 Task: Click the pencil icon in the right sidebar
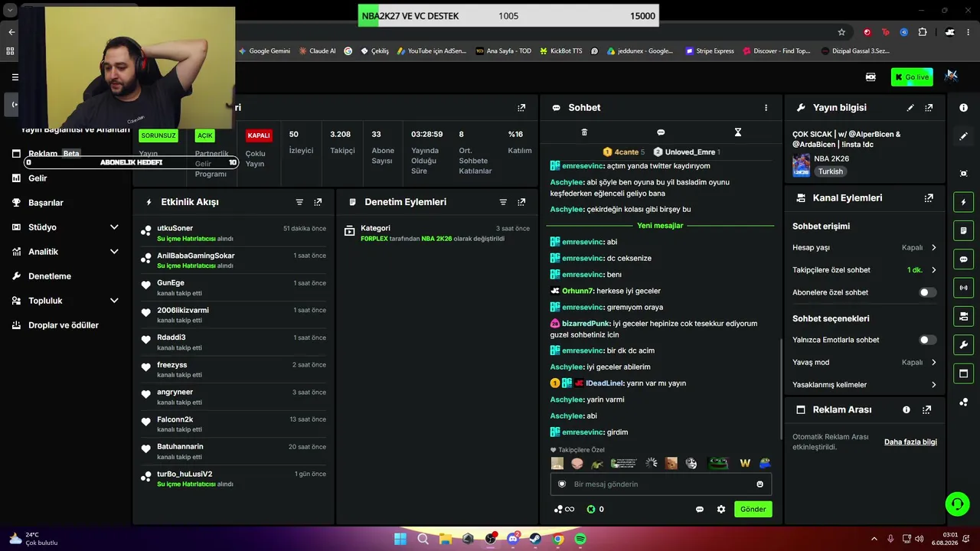point(963,136)
